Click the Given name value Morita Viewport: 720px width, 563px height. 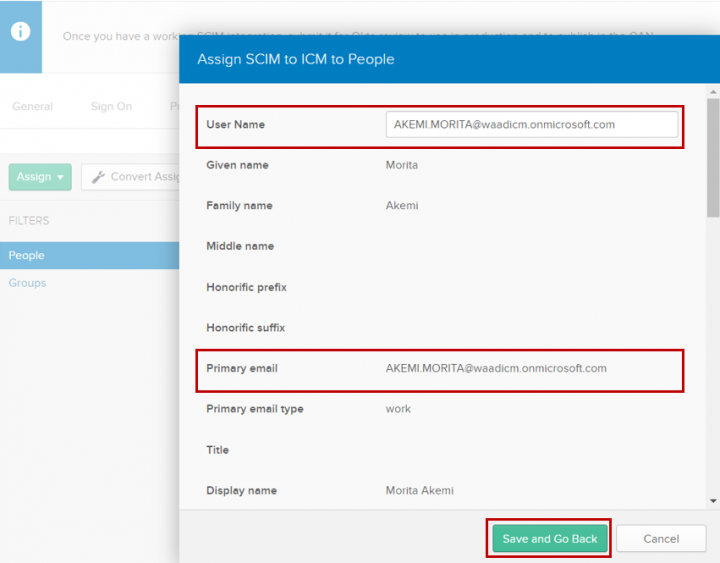point(404,165)
